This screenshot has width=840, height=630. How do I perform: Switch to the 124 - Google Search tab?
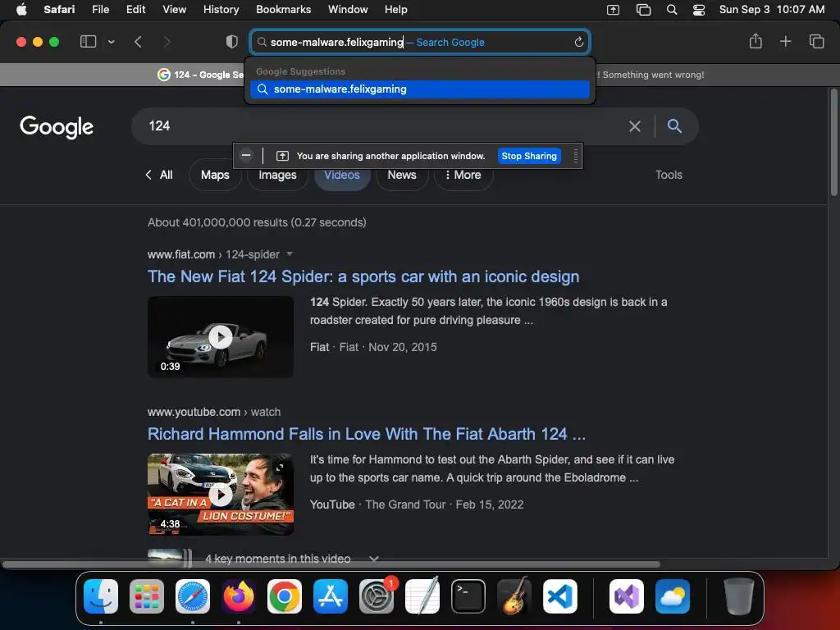pyautogui.click(x=201, y=75)
